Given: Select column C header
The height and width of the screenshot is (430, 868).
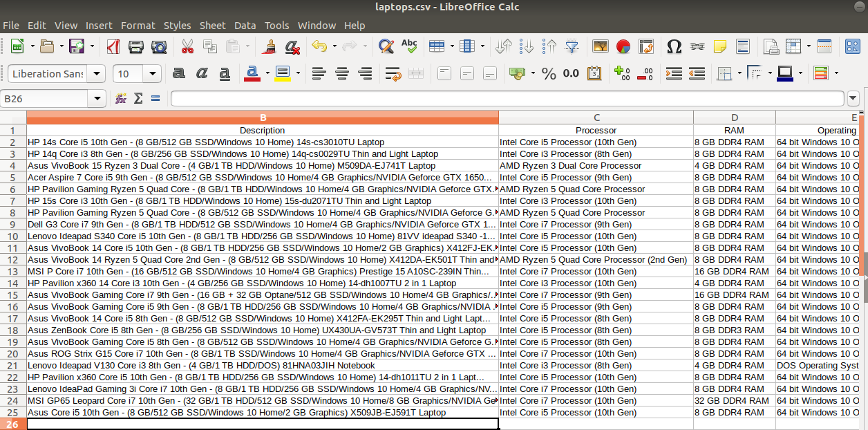Looking at the screenshot, I should click(596, 118).
